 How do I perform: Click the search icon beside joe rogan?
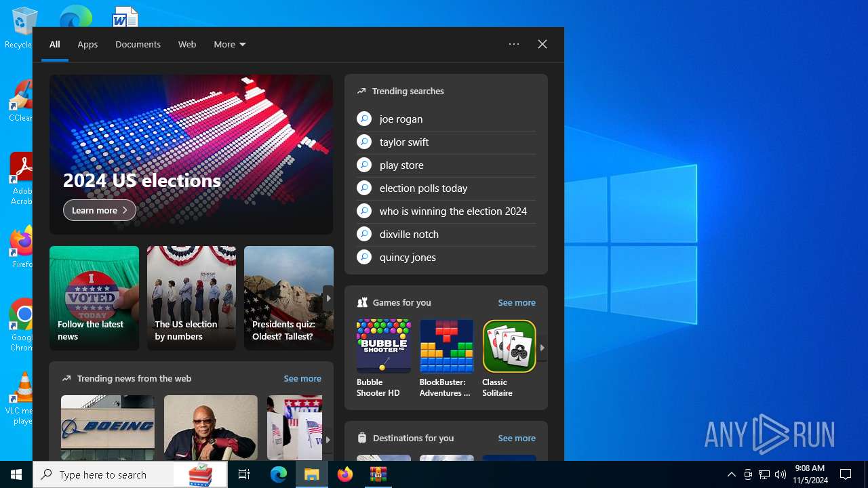[x=364, y=119]
